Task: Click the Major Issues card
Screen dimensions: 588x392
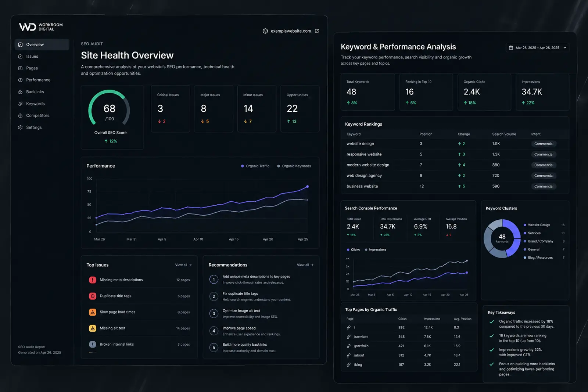Action: pos(214,109)
